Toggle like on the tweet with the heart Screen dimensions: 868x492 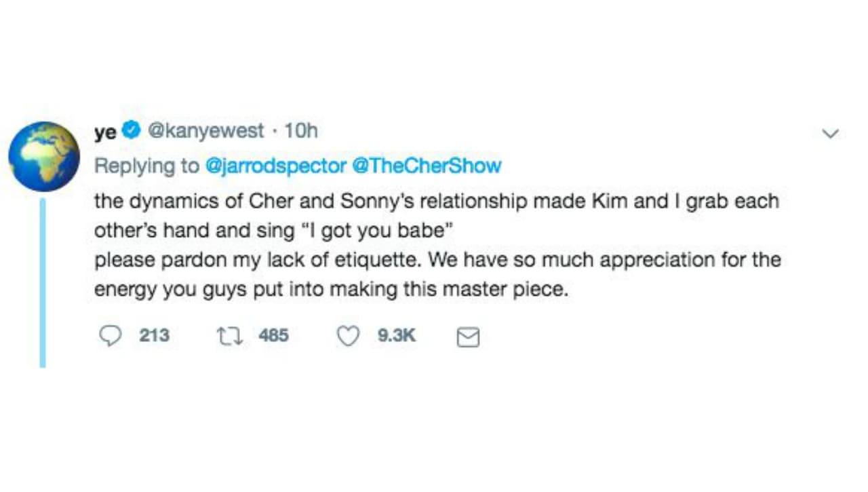tap(348, 335)
